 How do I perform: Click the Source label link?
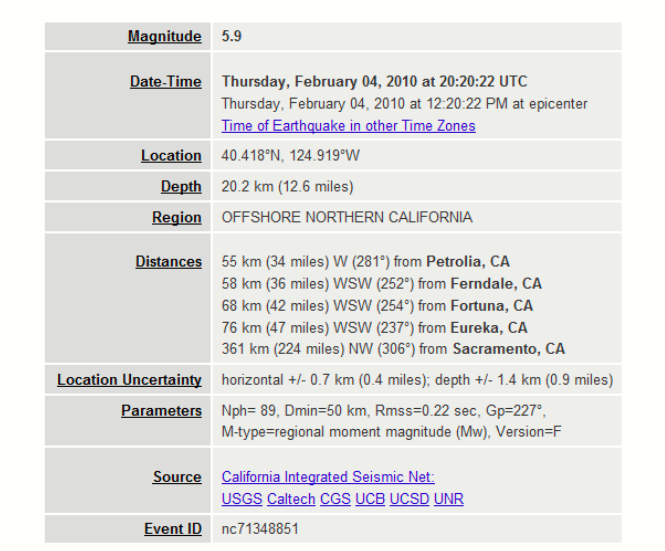pos(177,477)
